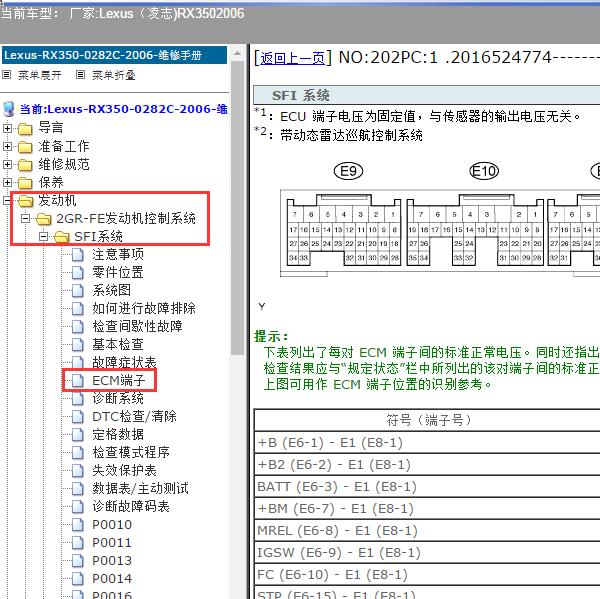Click the SFI系统 folder icon
This screenshot has width=600, height=599.
pos(62,237)
